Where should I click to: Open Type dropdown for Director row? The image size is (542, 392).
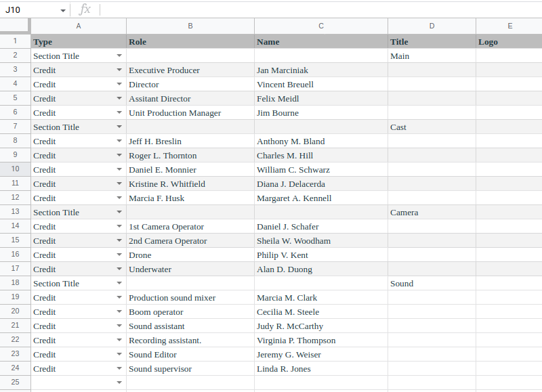(119, 84)
